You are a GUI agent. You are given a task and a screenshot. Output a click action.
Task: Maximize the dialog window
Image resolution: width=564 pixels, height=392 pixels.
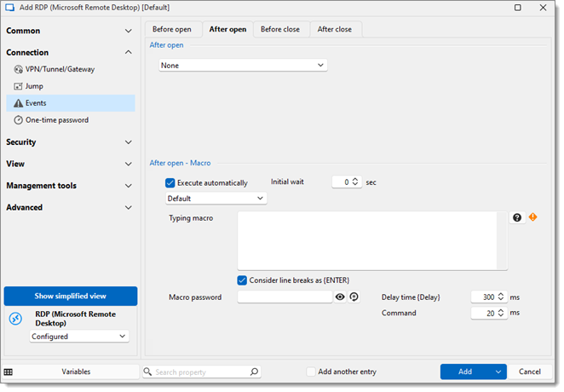tap(518, 8)
